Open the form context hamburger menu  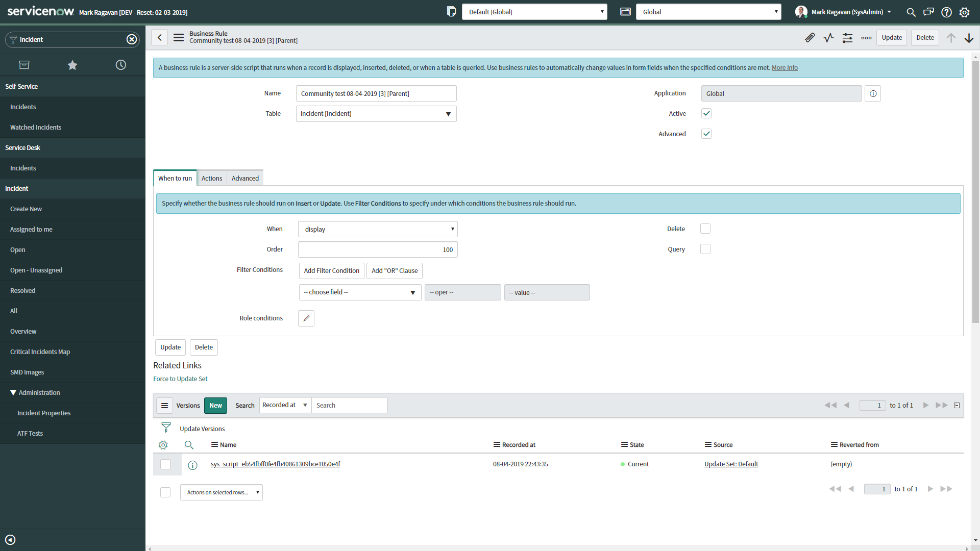(179, 37)
